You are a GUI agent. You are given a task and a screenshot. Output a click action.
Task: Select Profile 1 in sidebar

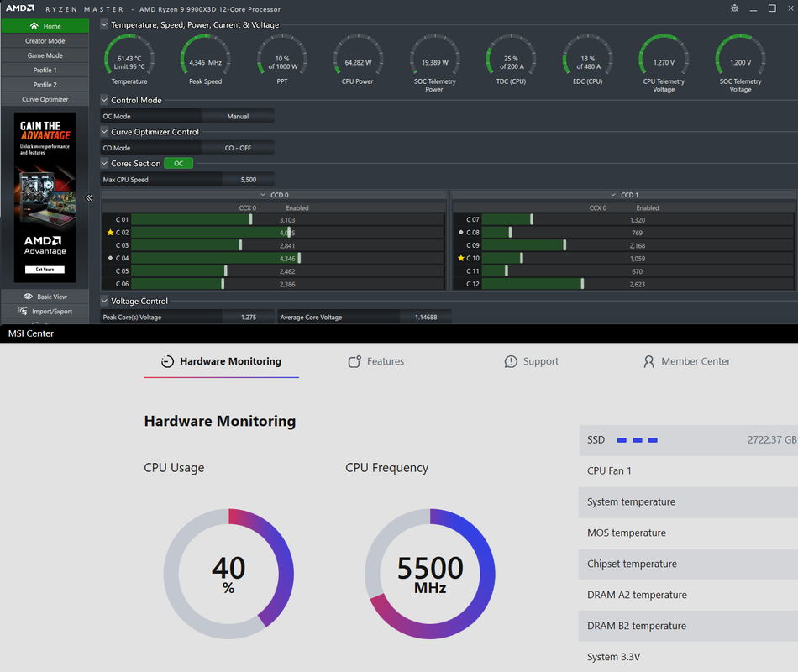pyautogui.click(x=45, y=71)
